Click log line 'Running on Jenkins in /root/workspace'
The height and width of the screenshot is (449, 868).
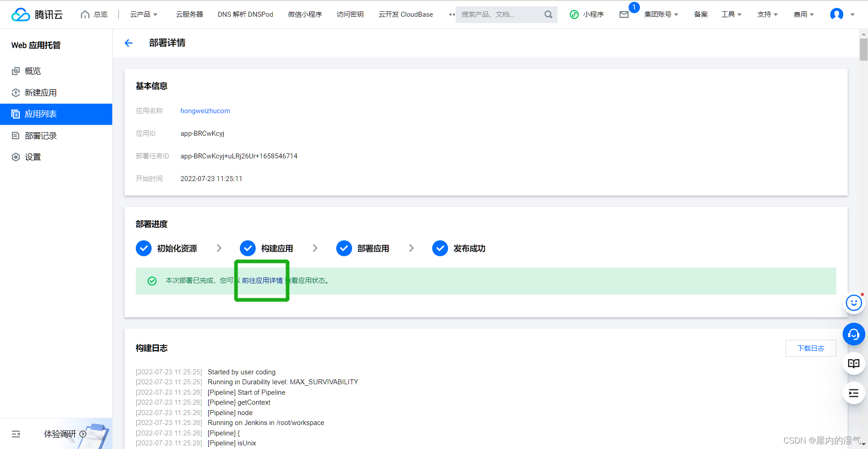click(x=266, y=423)
